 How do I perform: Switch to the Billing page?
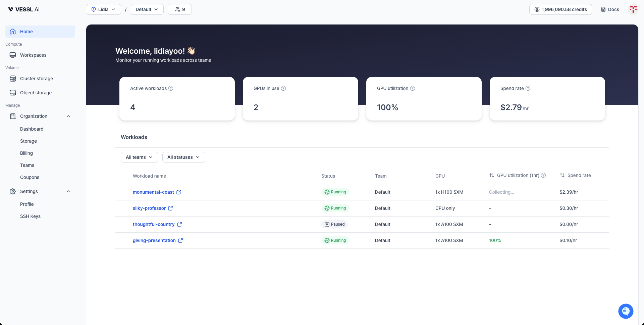26,153
